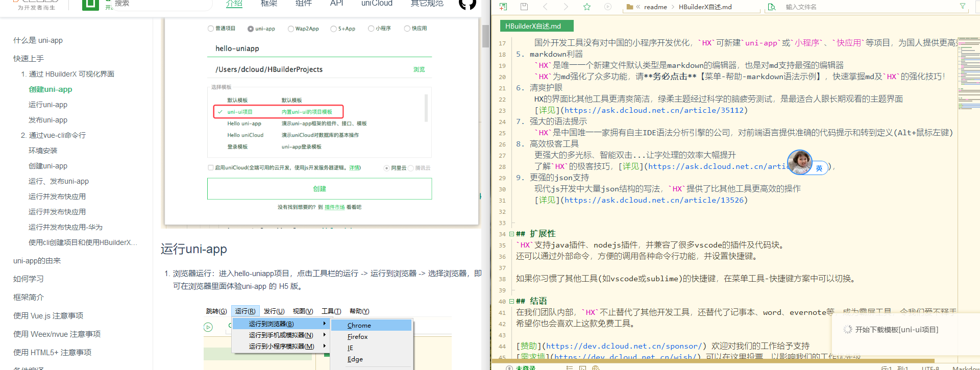Open the API tab in the site navigation
The width and height of the screenshot is (980, 370).
337,4
